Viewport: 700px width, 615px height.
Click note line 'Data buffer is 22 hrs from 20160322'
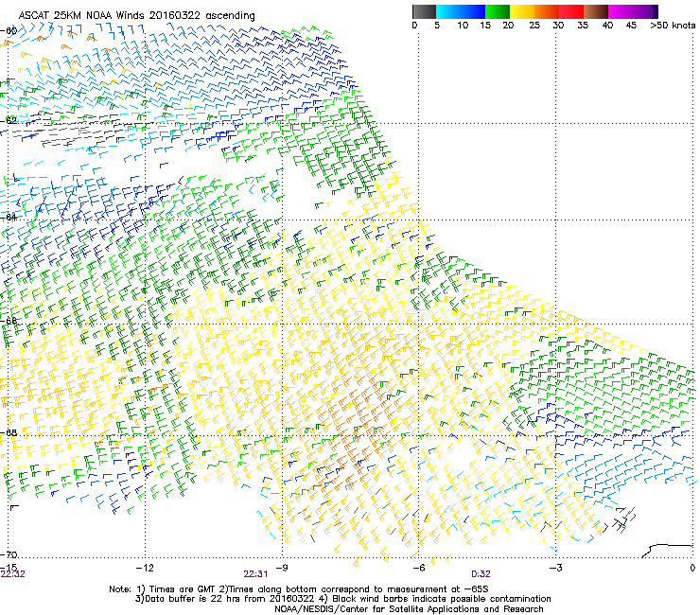[230, 599]
